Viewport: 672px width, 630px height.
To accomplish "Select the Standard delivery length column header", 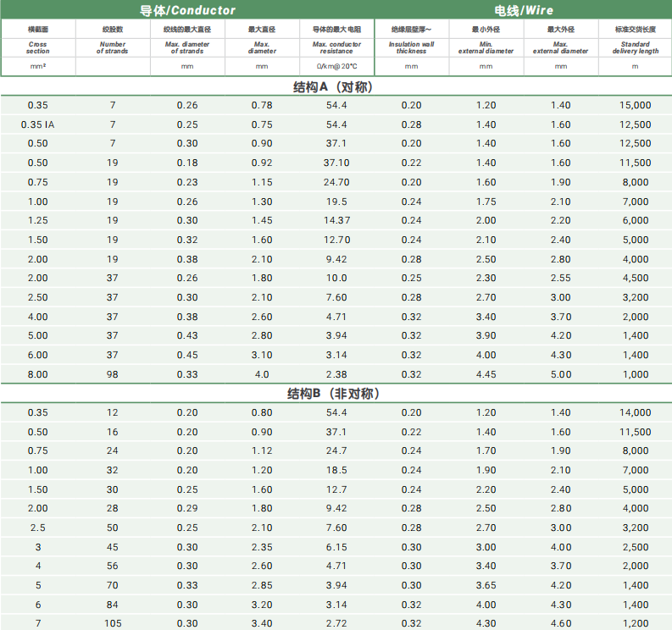I will (635, 47).
